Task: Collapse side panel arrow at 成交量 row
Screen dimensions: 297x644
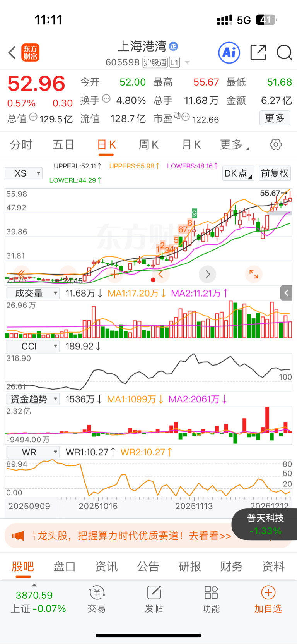Action: (286, 293)
